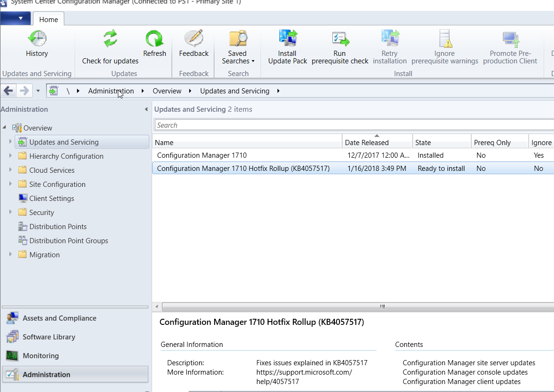
Task: Click Configuration Manager client updates text
Action: (462, 382)
